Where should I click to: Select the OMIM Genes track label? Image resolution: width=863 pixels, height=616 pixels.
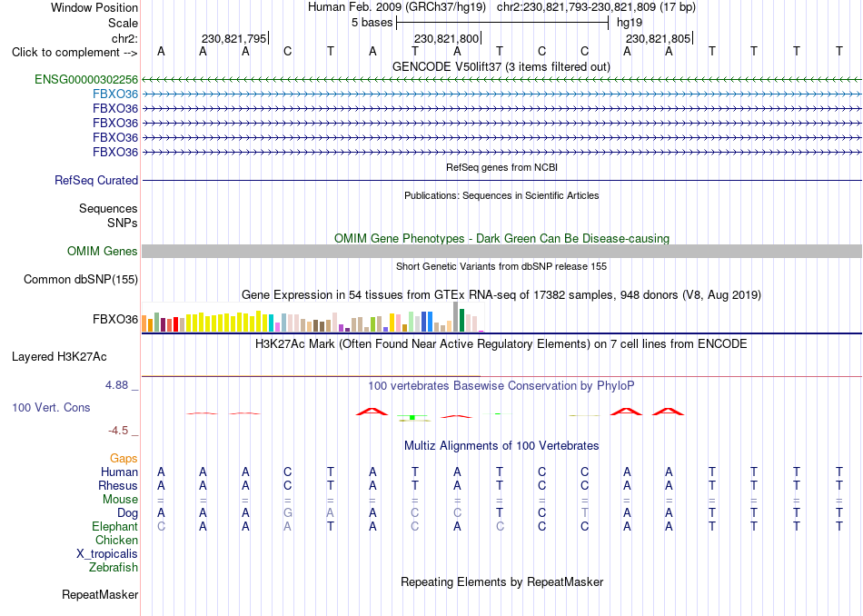tap(102, 252)
